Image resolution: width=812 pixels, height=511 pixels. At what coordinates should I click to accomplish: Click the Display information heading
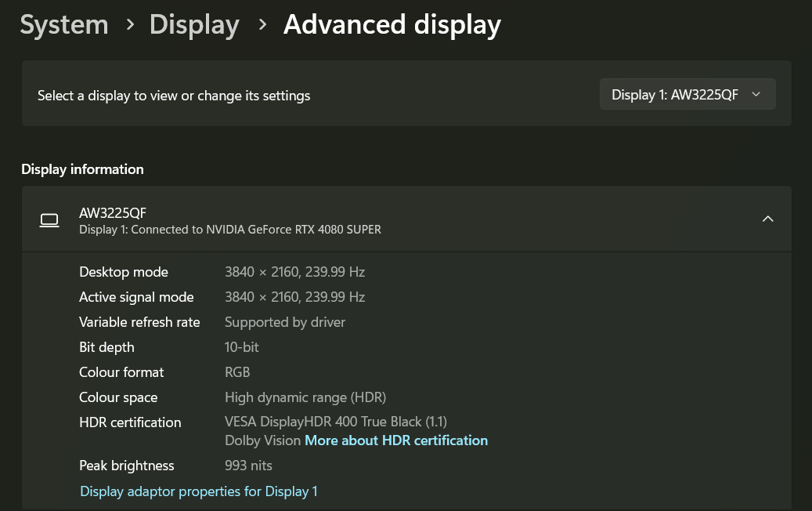82,169
